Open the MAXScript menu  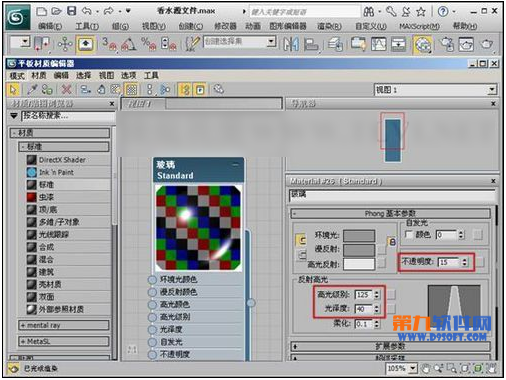click(x=419, y=26)
